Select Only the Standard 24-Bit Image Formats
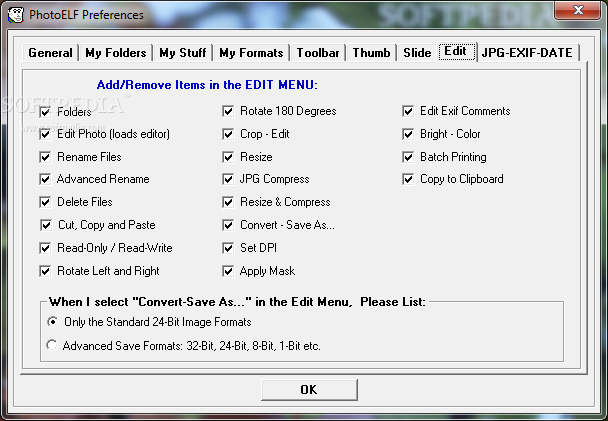The width and height of the screenshot is (608, 421). pos(52,322)
